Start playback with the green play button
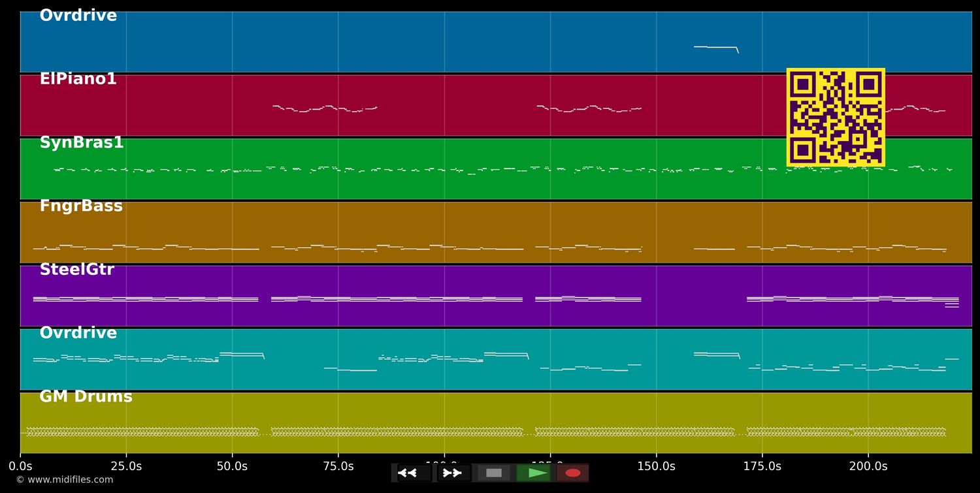 [x=533, y=473]
